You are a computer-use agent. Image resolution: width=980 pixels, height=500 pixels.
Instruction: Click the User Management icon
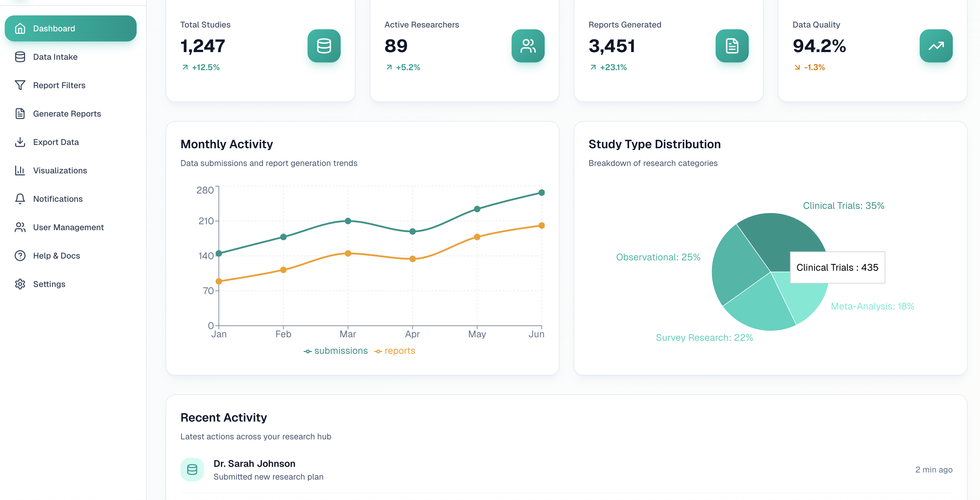tap(20, 227)
